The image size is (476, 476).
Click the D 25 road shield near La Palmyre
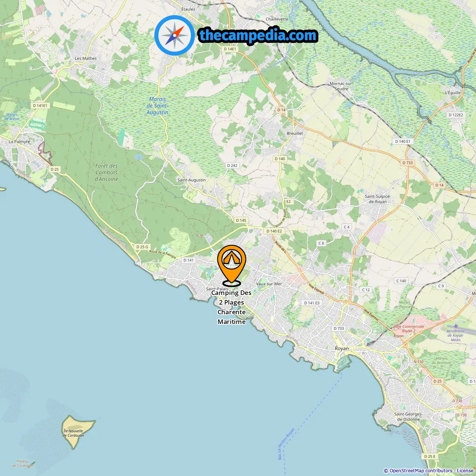point(55,169)
